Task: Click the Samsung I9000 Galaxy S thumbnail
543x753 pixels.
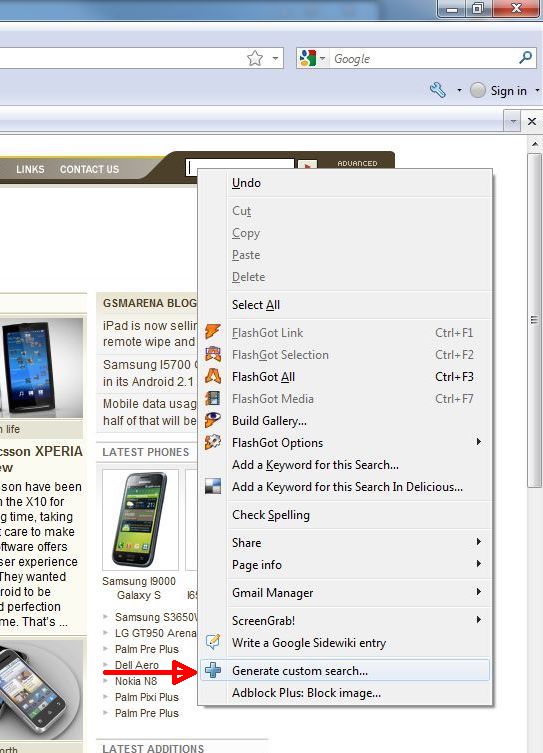Action: click(140, 519)
